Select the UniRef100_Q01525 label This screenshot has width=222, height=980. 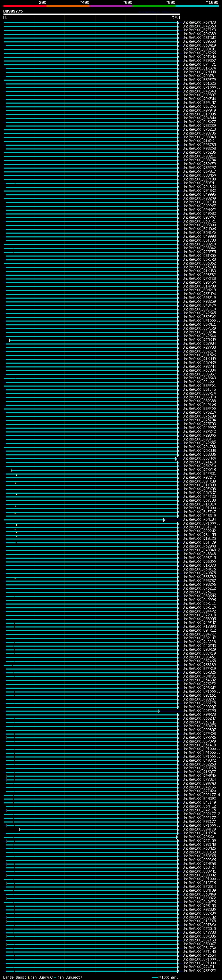click(x=199, y=84)
